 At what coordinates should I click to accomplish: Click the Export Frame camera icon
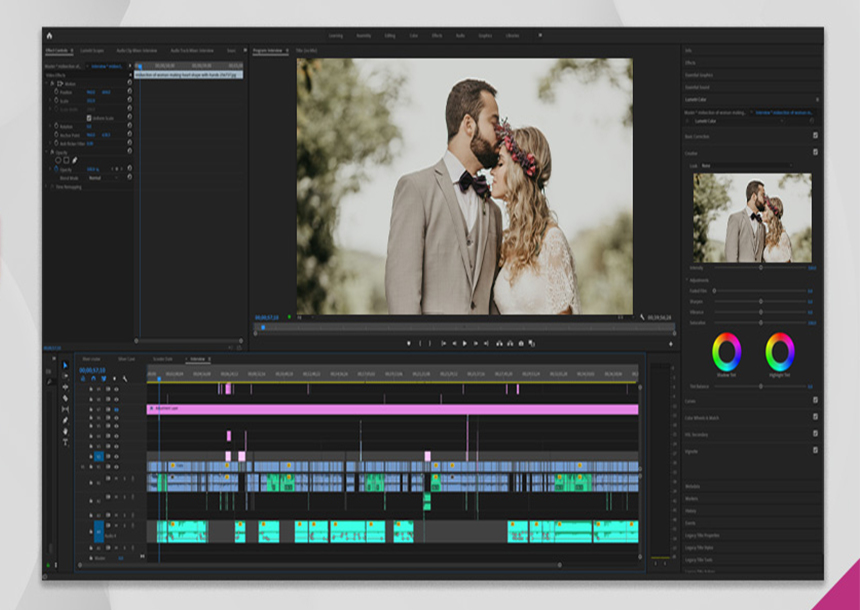point(521,343)
